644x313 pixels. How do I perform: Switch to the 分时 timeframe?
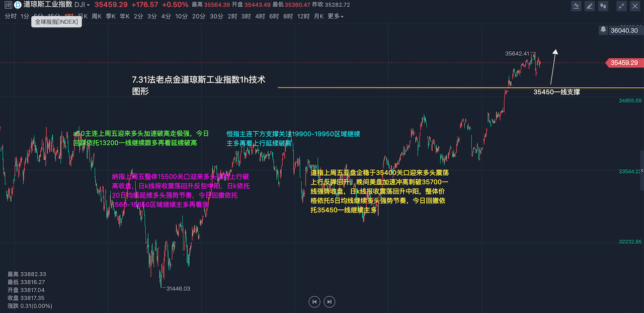(x=11, y=16)
